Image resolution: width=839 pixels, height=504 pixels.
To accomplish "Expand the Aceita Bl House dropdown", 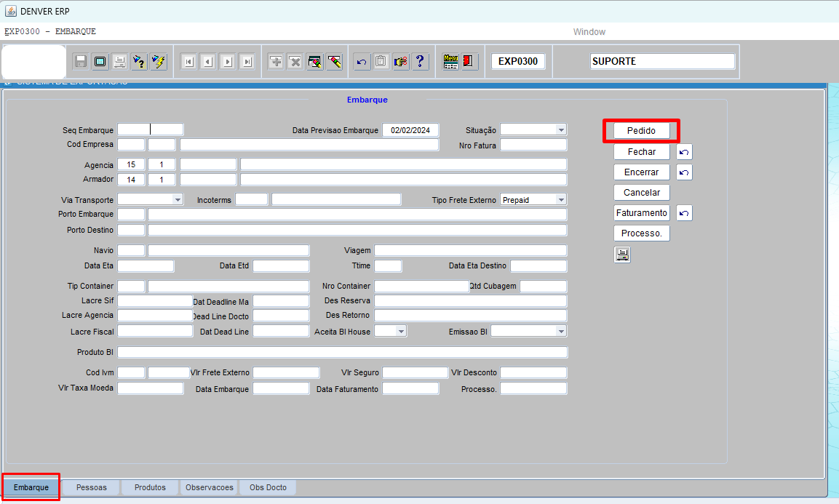I will 401,331.
